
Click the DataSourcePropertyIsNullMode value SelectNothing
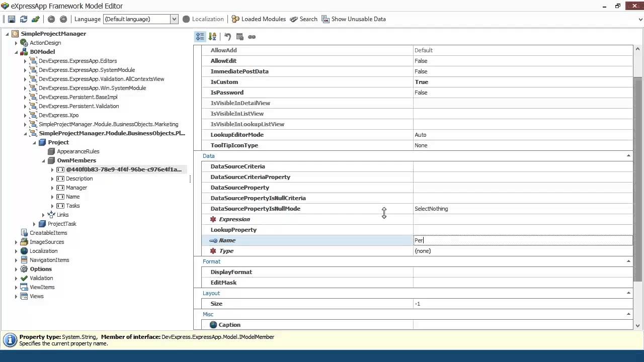click(523, 209)
